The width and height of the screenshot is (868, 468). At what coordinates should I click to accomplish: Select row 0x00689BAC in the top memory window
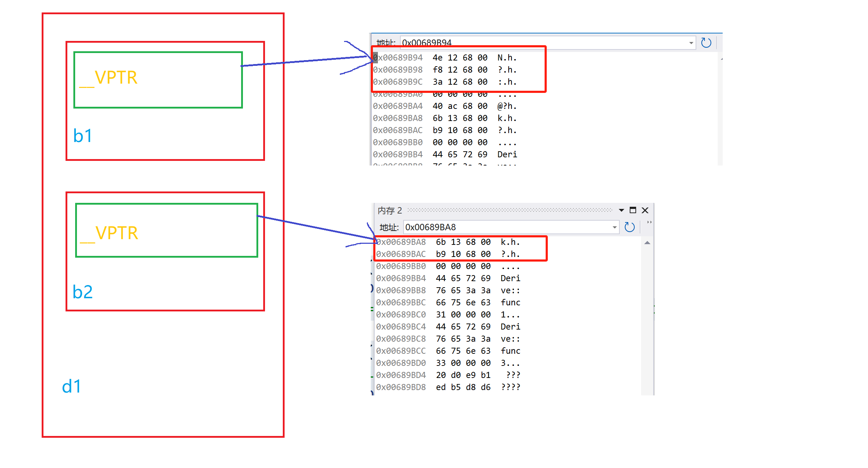445,130
